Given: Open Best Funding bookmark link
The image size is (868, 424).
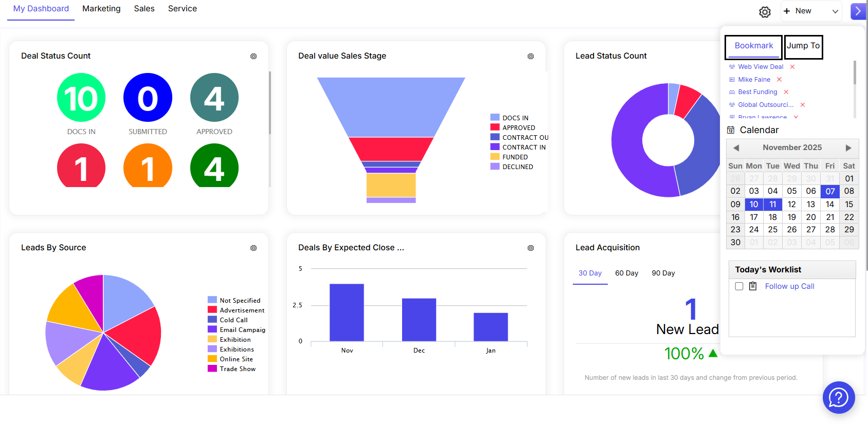Looking at the screenshot, I should [757, 92].
